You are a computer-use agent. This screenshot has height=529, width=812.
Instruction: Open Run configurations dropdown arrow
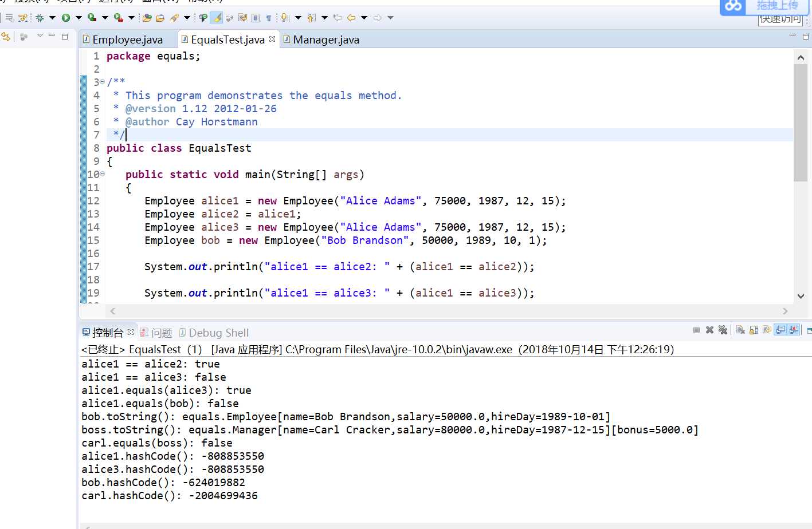[79, 18]
